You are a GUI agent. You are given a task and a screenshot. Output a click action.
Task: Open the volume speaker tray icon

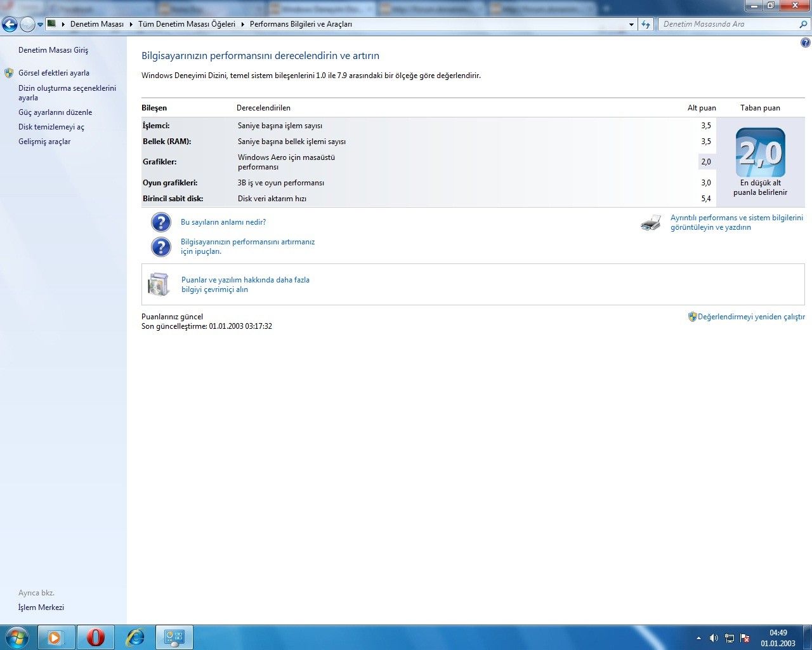[x=714, y=638]
